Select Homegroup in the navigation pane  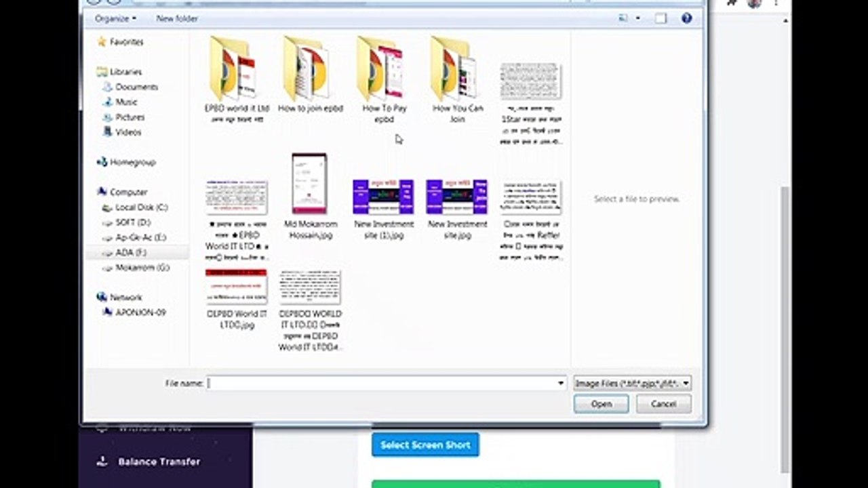(x=126, y=163)
